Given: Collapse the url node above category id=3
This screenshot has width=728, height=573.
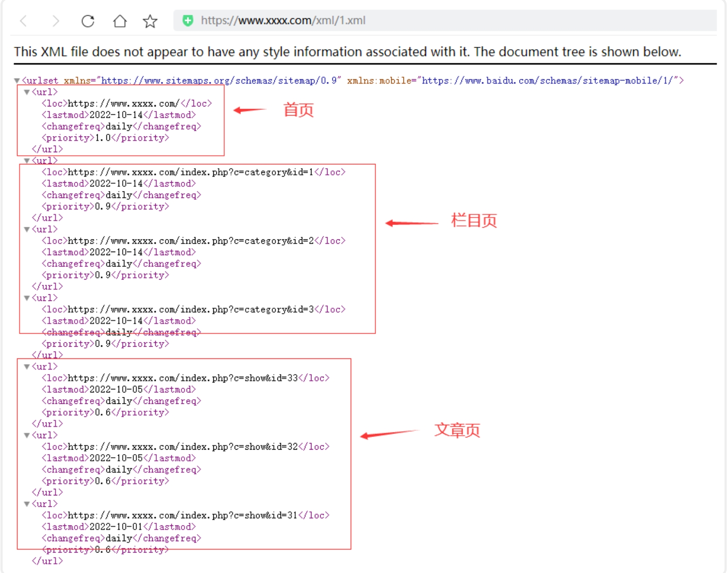Looking at the screenshot, I should pyautogui.click(x=27, y=298).
